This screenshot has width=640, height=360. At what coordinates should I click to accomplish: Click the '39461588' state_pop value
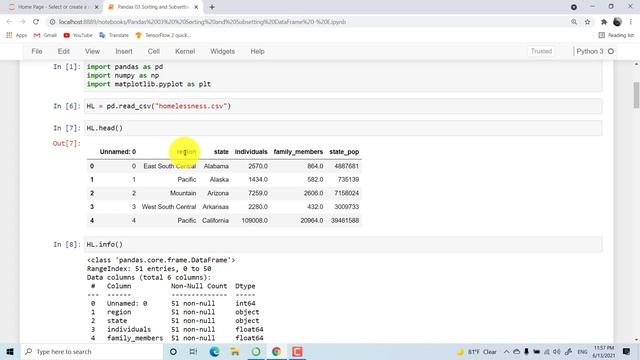[345, 220]
